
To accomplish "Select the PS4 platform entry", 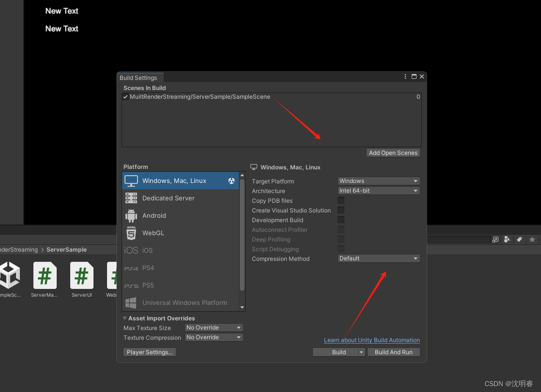I will click(x=181, y=268).
